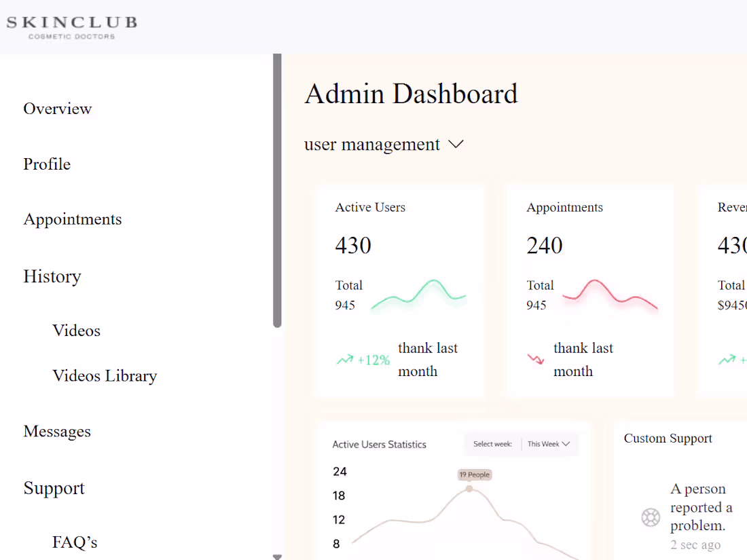Go to the Profile sidebar item
This screenshot has width=747, height=560.
tap(47, 164)
